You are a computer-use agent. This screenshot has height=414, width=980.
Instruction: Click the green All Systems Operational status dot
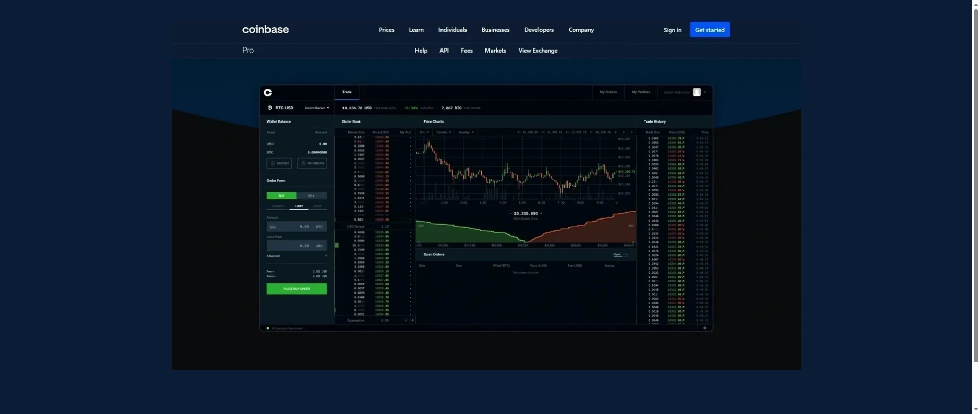click(268, 328)
